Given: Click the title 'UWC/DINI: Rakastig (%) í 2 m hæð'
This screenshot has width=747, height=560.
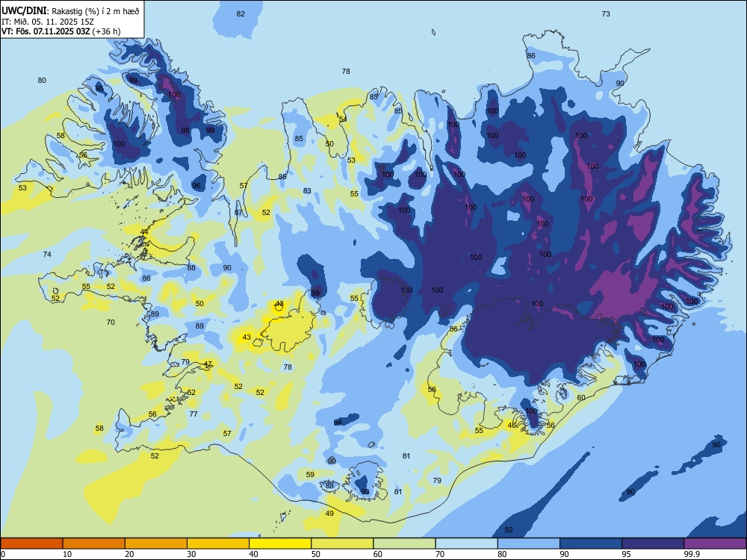Looking at the screenshot, I should 70,10.
